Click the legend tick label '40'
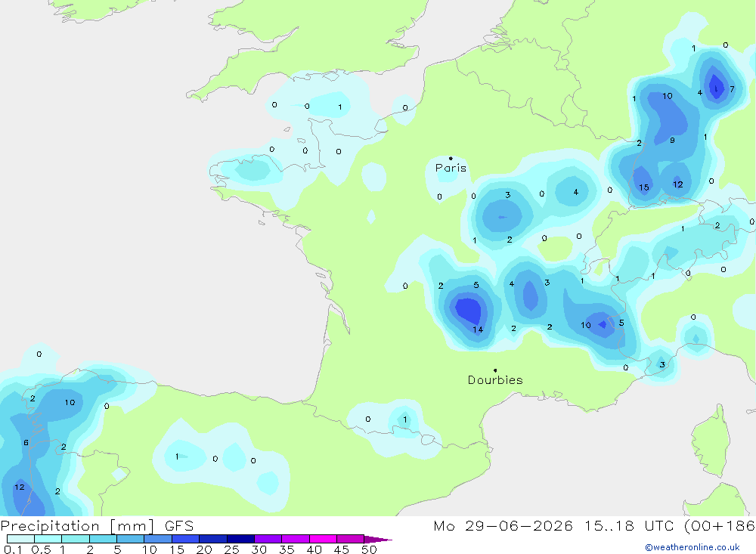Image resolution: width=756 pixels, height=554 pixels. (x=314, y=549)
